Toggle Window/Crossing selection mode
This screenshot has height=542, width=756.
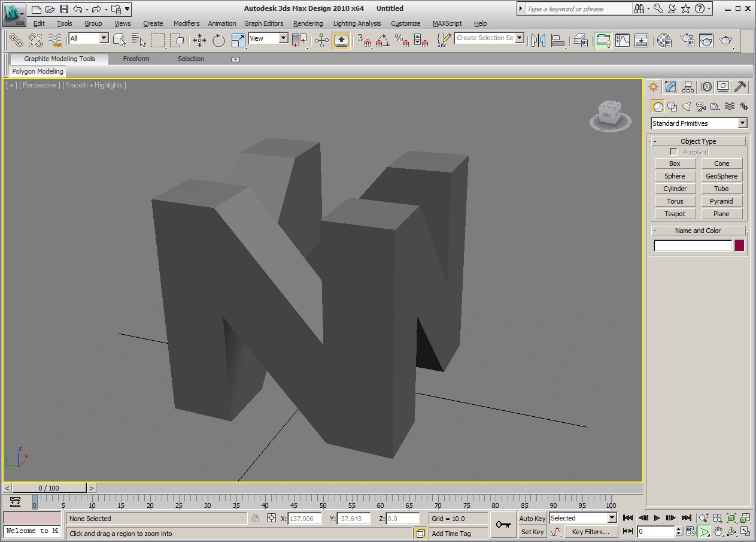click(177, 40)
